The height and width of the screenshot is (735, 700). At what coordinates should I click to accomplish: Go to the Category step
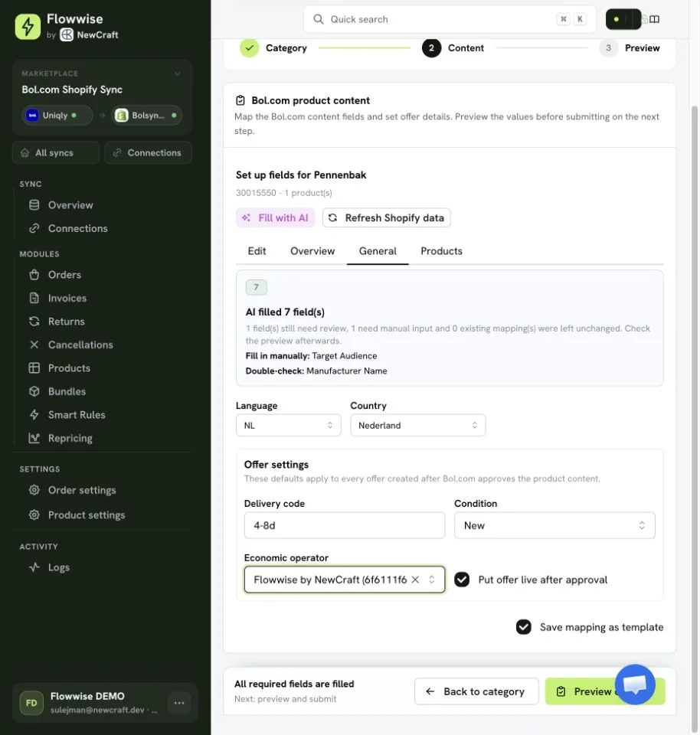[x=273, y=47]
